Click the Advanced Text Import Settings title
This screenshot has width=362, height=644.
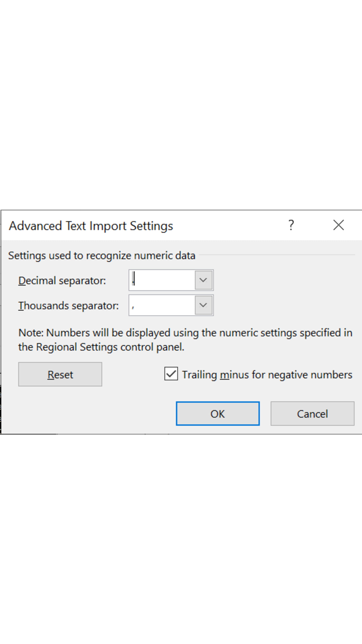coord(91,225)
